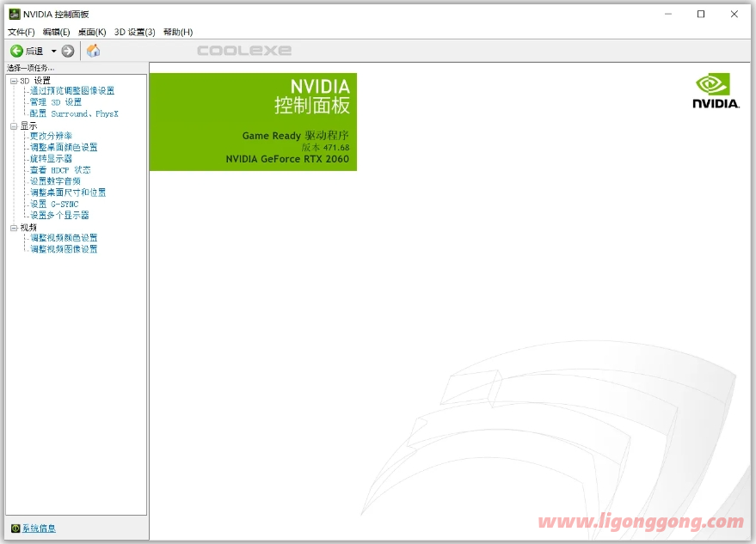
Task: Open the 帮助(H) menu
Action: tap(178, 33)
